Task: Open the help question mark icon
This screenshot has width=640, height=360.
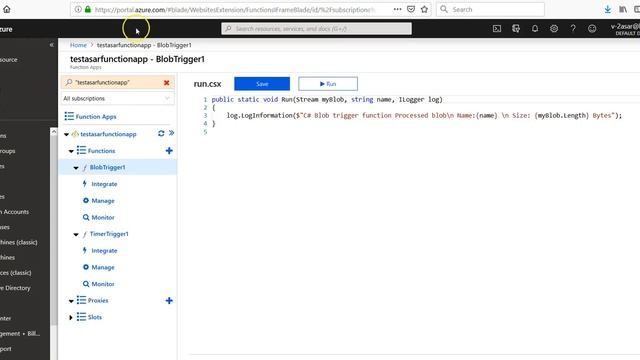Action: click(x=573, y=29)
